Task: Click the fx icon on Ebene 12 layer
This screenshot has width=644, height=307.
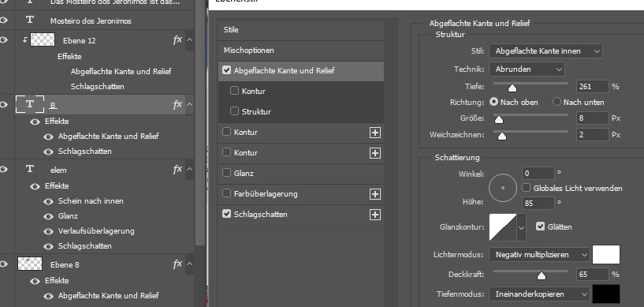Action: 177,40
